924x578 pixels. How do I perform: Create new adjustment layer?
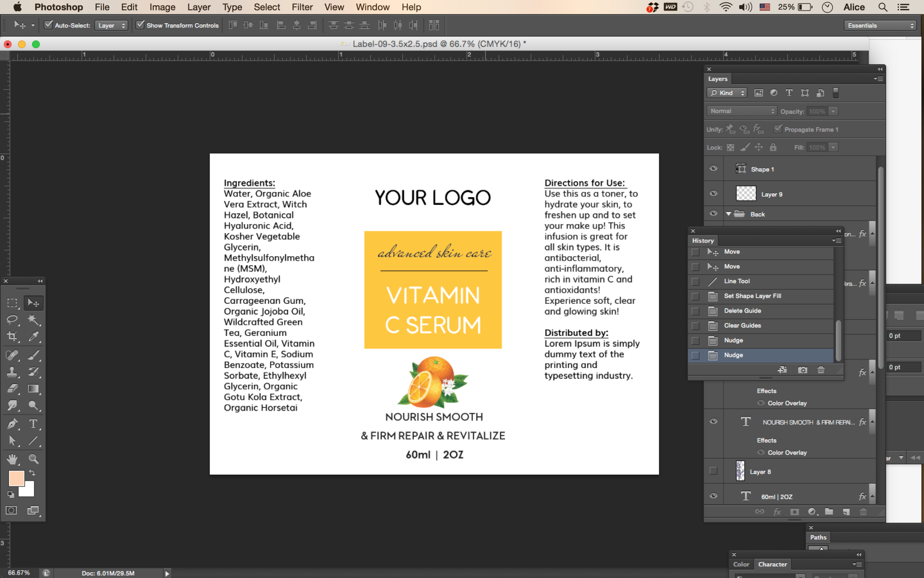[x=812, y=512]
